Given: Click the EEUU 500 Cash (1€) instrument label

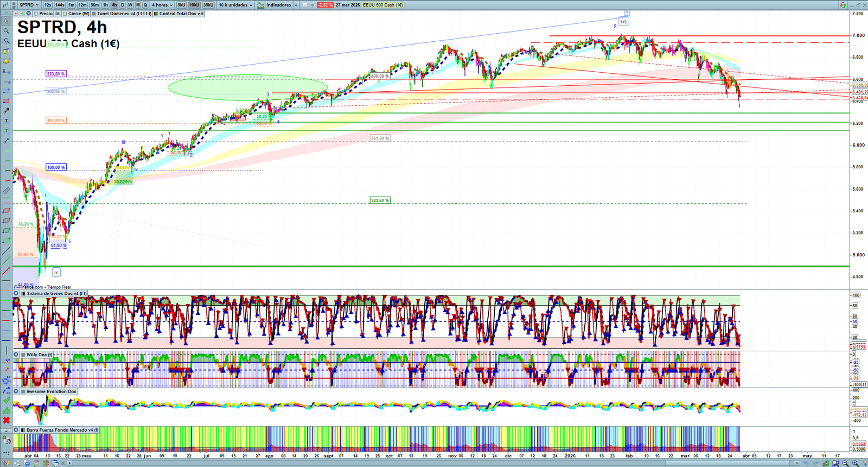Looking at the screenshot, I should point(383,5).
